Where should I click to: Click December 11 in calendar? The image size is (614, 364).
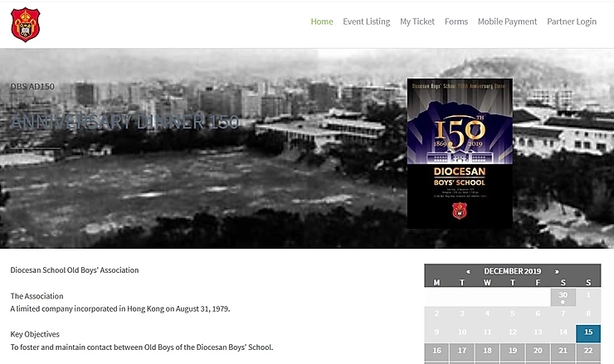tap(487, 333)
